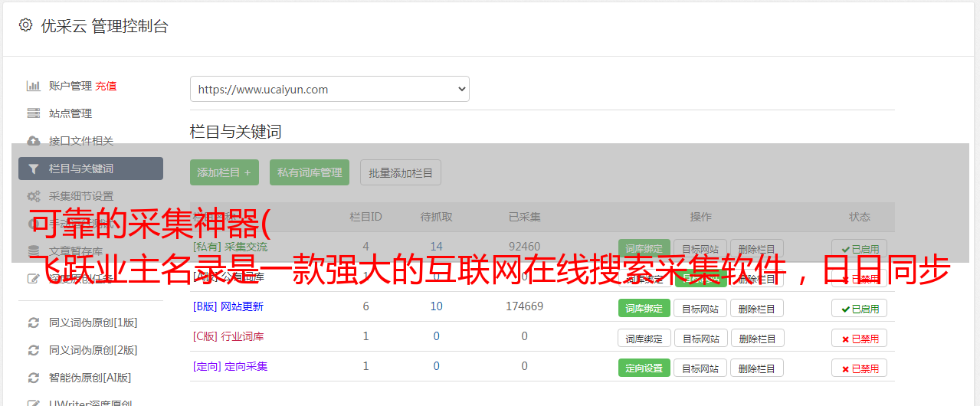Click the 优采云 管理控制台 title text

tap(104, 26)
